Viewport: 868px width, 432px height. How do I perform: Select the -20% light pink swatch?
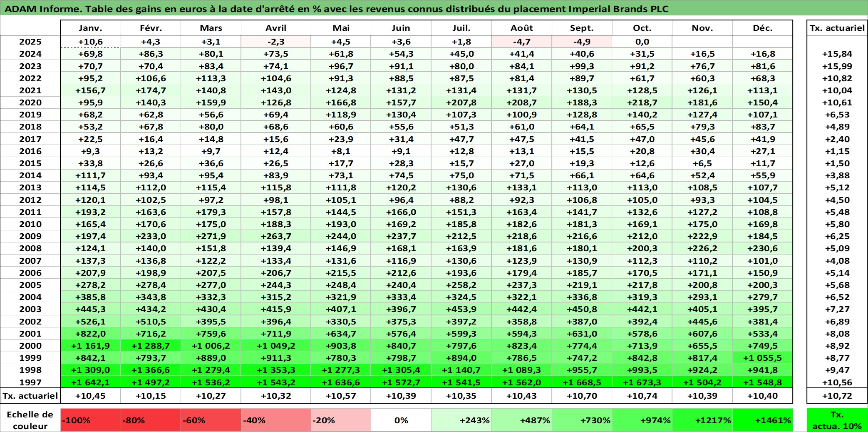[341, 420]
